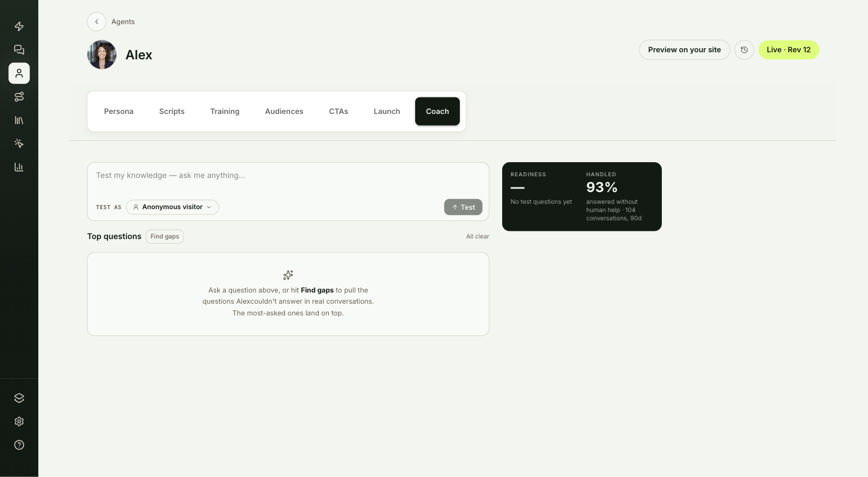Go to the Launch tab
This screenshot has width=868, height=477.
(387, 112)
